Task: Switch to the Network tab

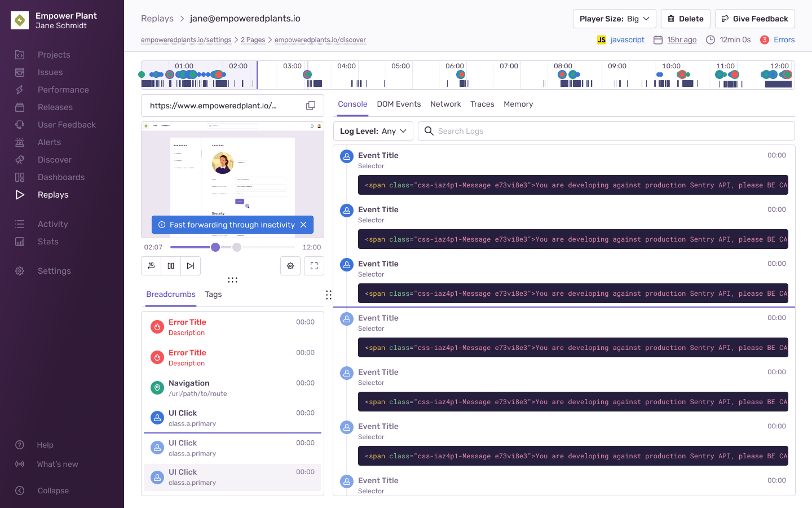Action: tap(445, 104)
